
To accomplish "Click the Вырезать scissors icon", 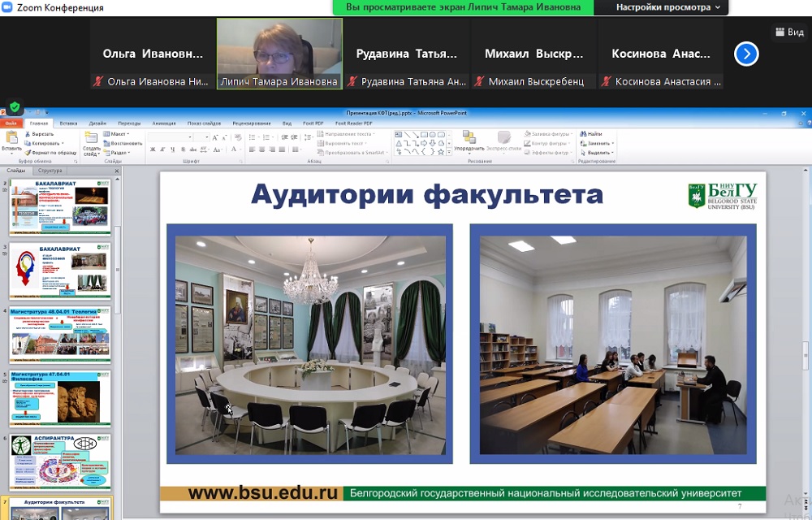I will click(x=38, y=133).
